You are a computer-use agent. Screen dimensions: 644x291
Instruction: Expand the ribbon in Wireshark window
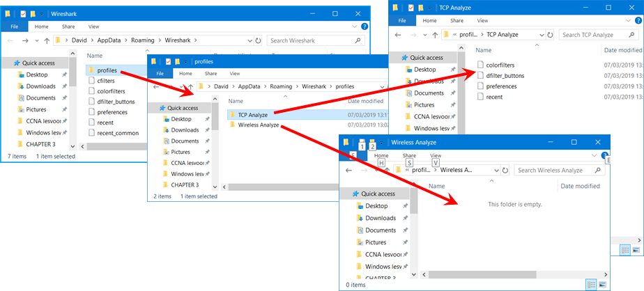355,26
